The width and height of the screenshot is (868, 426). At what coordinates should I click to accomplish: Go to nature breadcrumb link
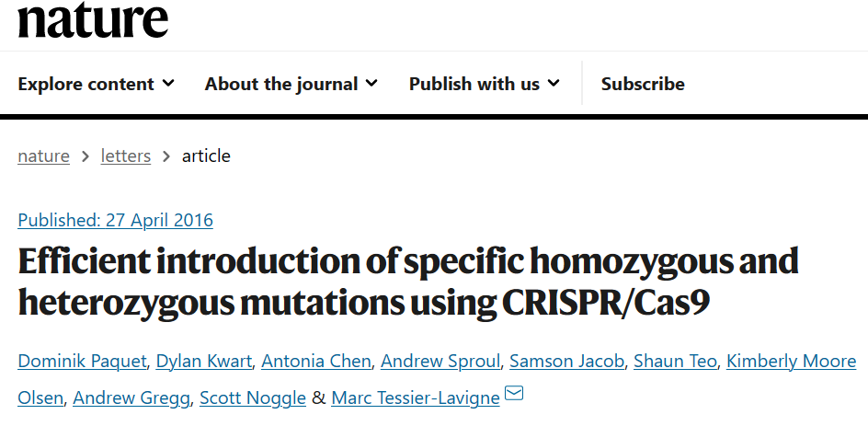pyautogui.click(x=44, y=155)
